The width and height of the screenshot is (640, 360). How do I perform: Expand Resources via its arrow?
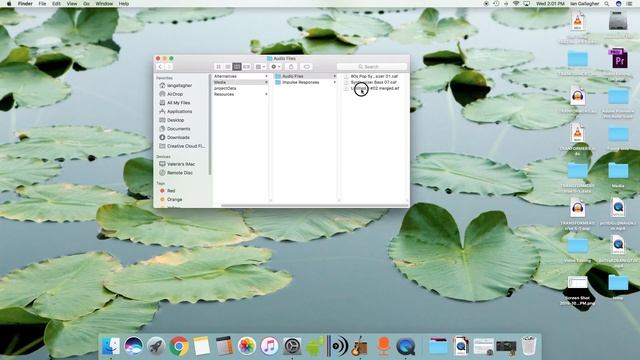coord(266,94)
